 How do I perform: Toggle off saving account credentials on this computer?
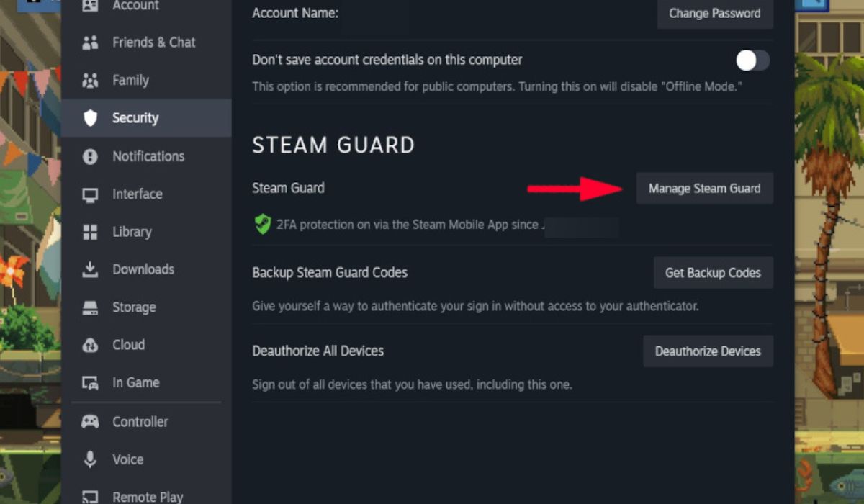tap(752, 61)
